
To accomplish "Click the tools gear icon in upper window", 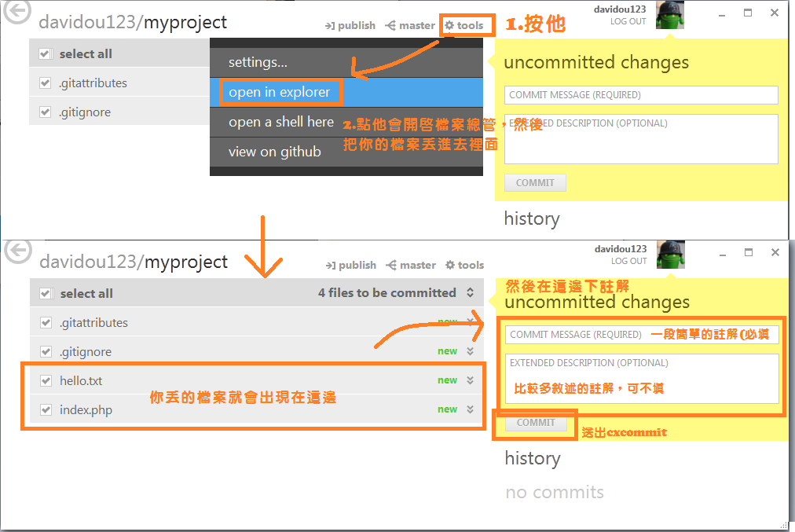I will tap(449, 25).
